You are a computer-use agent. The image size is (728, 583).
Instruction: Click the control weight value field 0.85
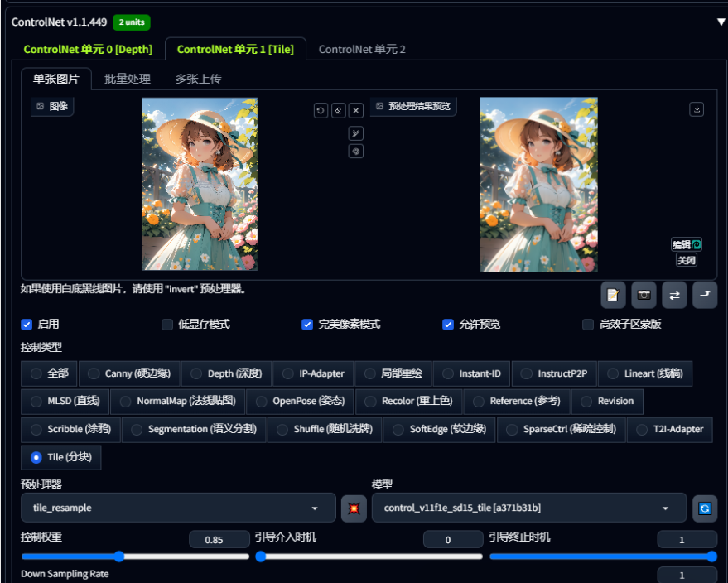[x=219, y=540]
